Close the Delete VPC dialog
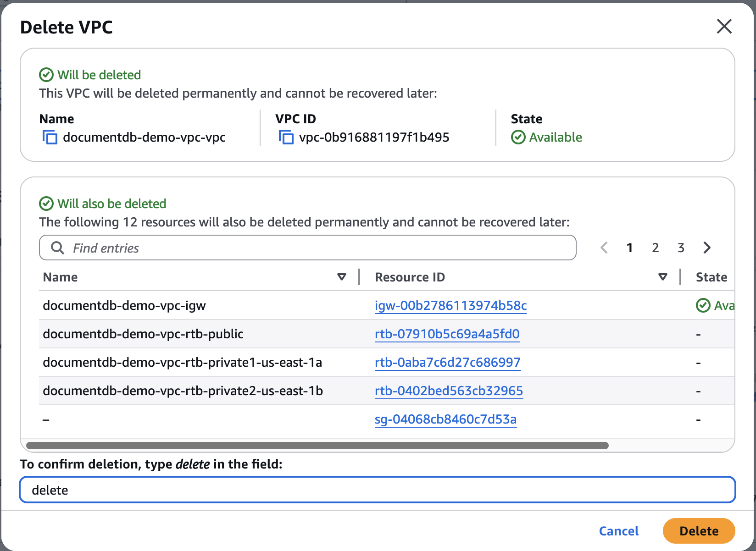The image size is (756, 551). pyautogui.click(x=724, y=27)
